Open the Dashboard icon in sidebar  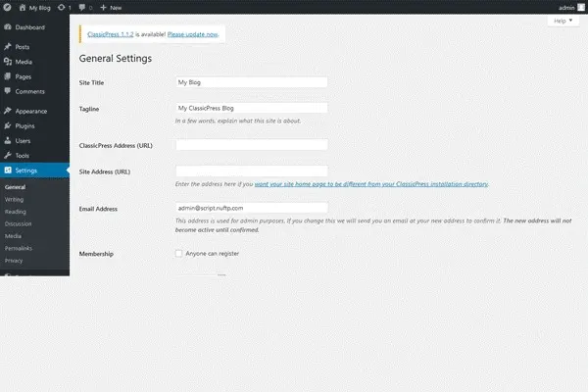9,27
